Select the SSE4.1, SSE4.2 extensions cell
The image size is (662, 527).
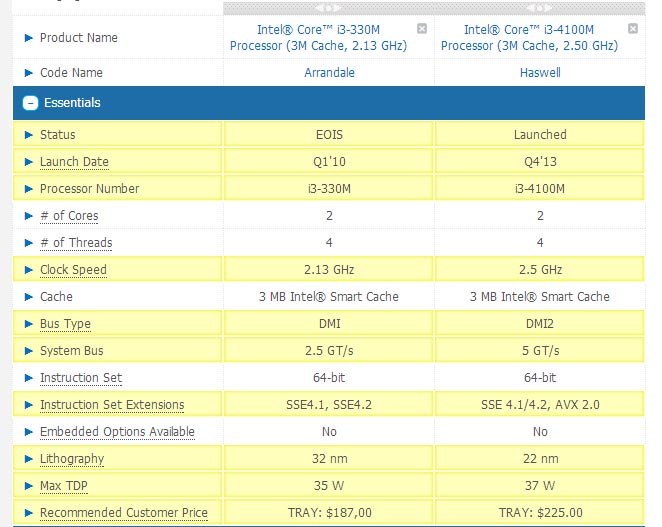click(329, 405)
